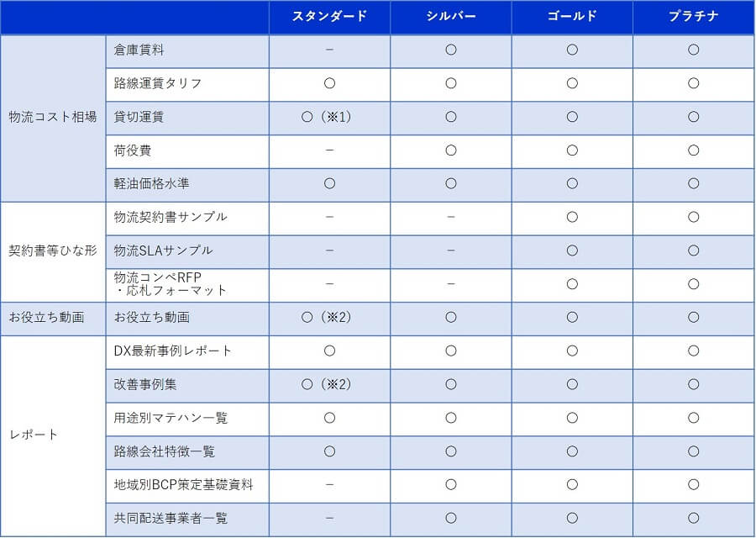Screen dimensions: 756x538
Task: Click the circle for 倉庫賃料 under シルバー
Action: [450, 50]
